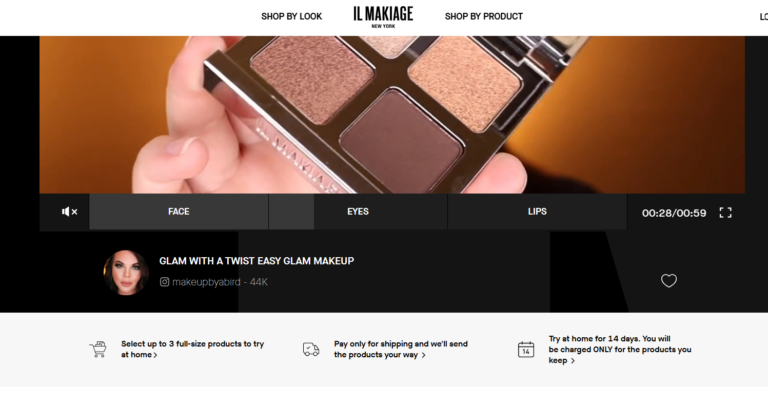This screenshot has width=768, height=404.
Task: Open the makeupbyabird Instagram profile link
Action: (x=206, y=282)
